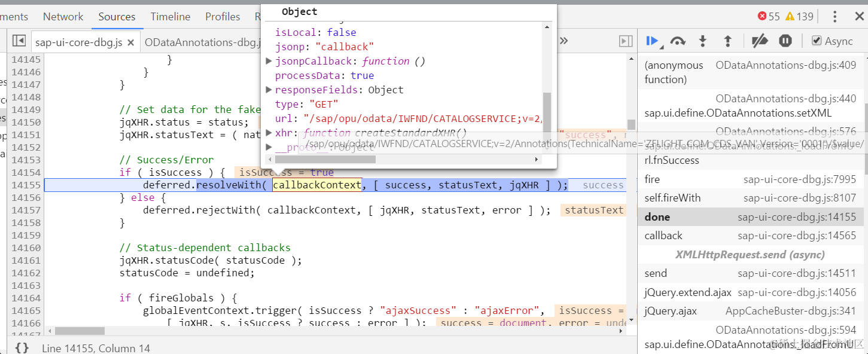The width and height of the screenshot is (868, 354).
Task: Hide the debugger sidebar toggle icon
Action: [x=626, y=41]
